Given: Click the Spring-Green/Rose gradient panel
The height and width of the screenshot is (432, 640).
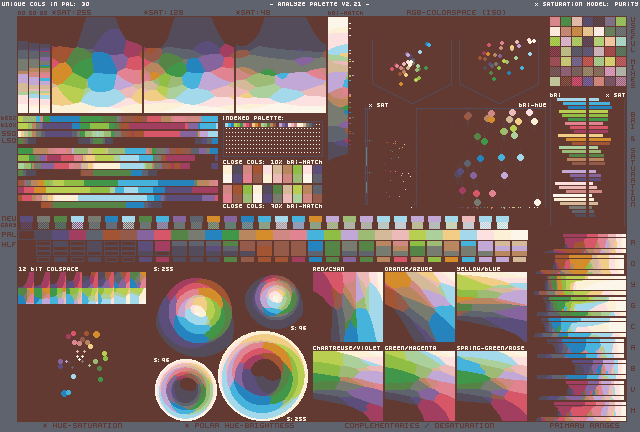Looking at the screenshot, I should (491, 385).
